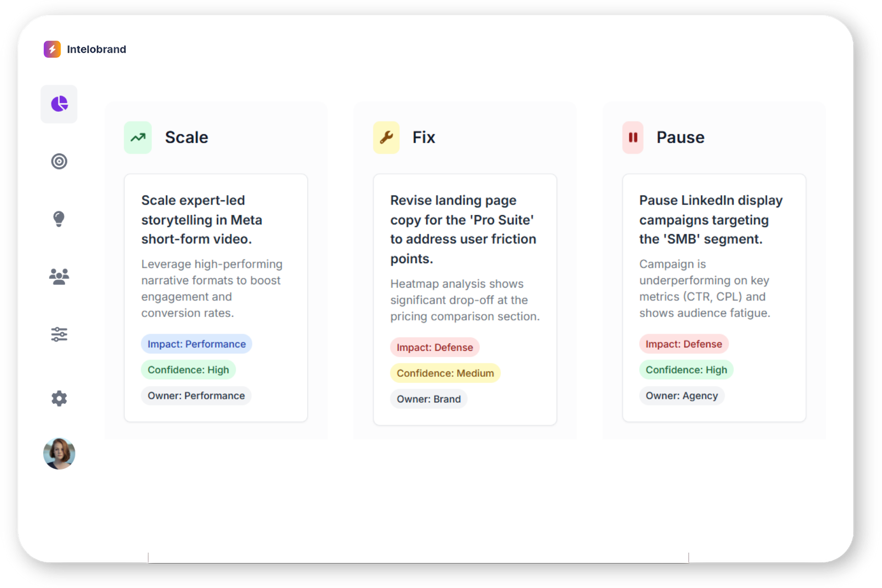This screenshot has width=882, height=588.
Task: Click the Confidence: Medium tag
Action: click(x=445, y=373)
